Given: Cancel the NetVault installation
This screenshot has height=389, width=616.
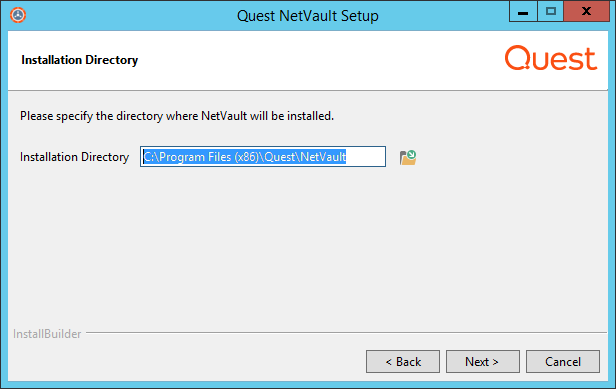Looking at the screenshot, I should (563, 361).
